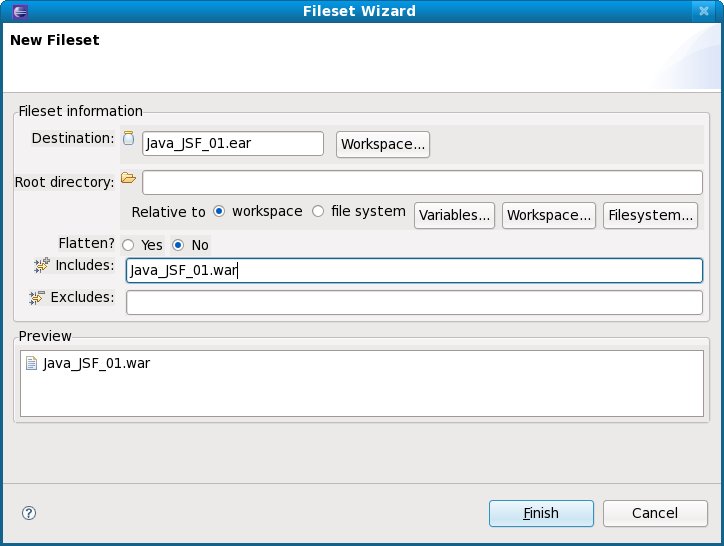This screenshot has height=546, width=724.
Task: Focus the Excludes input field
Action: (414, 302)
